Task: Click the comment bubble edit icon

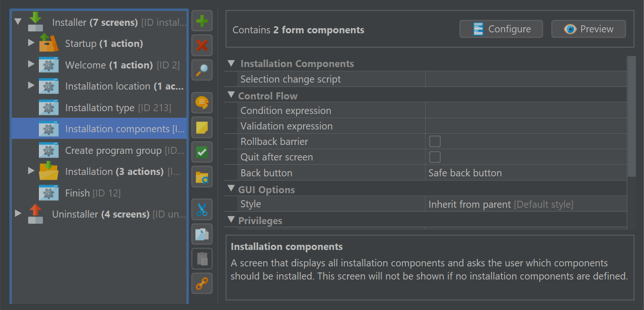Action: [x=202, y=103]
